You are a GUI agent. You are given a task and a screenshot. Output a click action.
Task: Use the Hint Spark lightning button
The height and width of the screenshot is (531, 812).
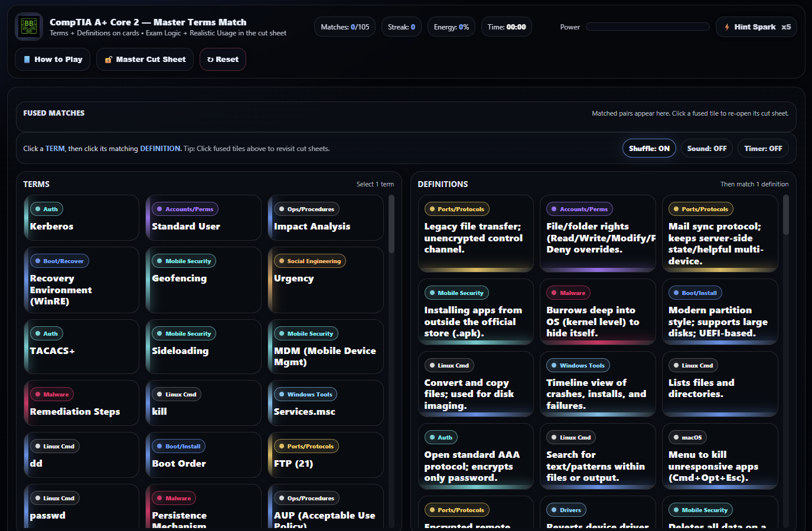(756, 27)
